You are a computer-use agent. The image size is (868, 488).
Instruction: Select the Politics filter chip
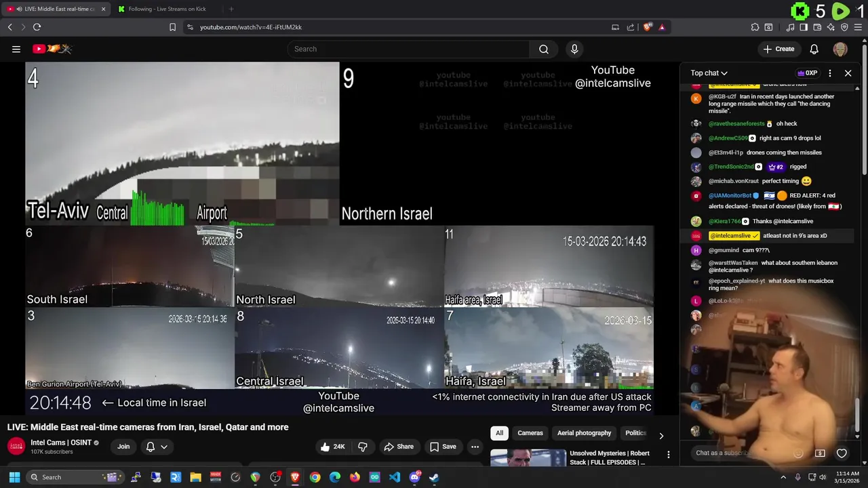point(635,433)
